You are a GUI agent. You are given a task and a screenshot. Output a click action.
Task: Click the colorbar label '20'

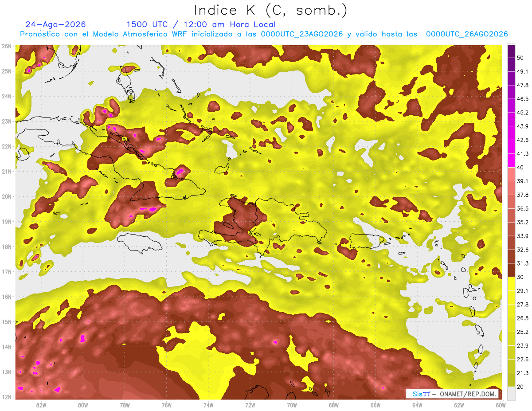pyautogui.click(x=520, y=387)
